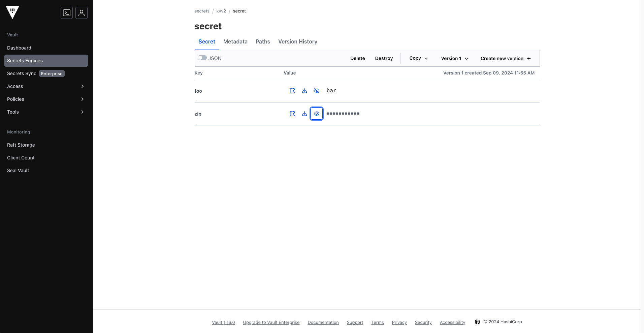
Task: Open the Documentation footer link
Action: [323, 322]
